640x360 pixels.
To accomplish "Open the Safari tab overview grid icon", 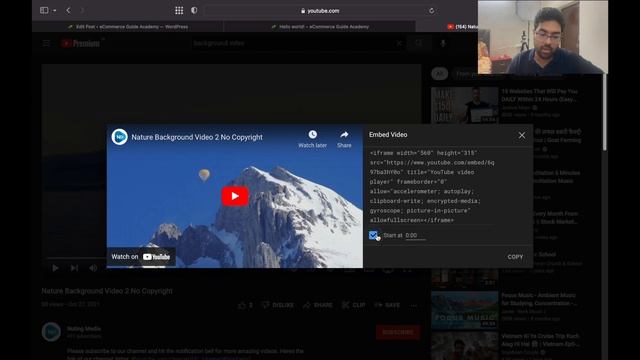I will [x=179, y=11].
